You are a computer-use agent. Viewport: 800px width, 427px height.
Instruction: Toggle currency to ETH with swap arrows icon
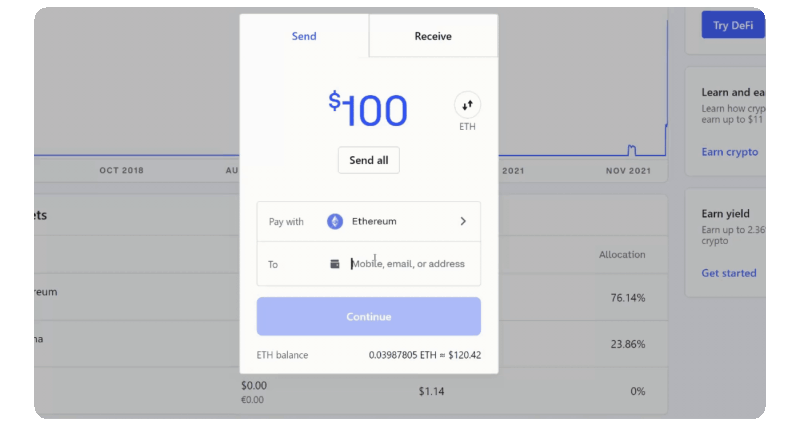(x=467, y=105)
